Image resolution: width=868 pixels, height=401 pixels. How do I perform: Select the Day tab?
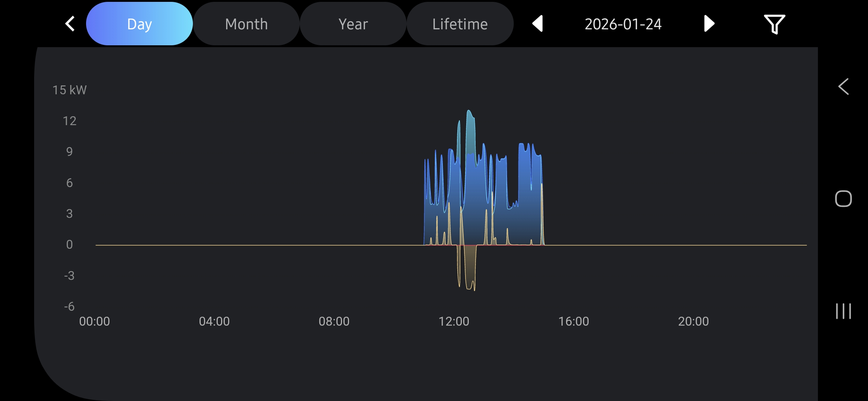(139, 24)
